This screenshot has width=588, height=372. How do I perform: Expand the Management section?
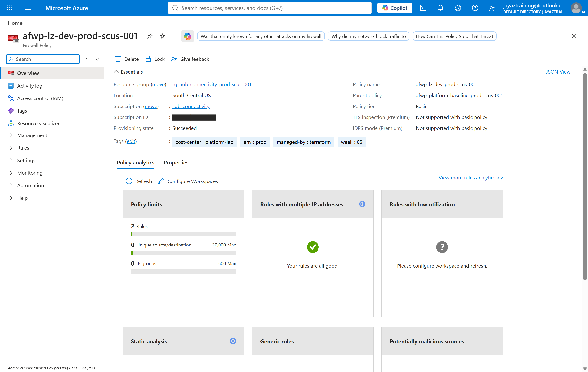[11, 135]
